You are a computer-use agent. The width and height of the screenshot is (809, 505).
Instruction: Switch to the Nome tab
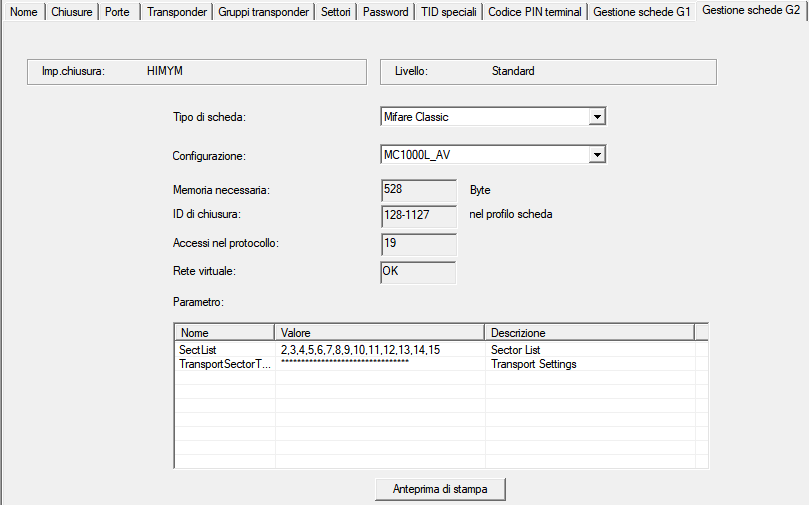tap(23, 12)
